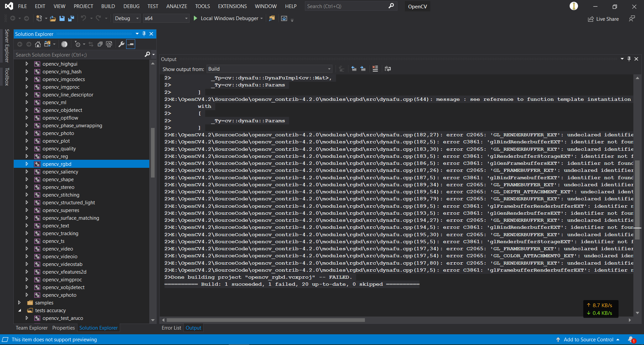Click Collapse All in Solution Explorer
644x345 pixels.
[100, 44]
